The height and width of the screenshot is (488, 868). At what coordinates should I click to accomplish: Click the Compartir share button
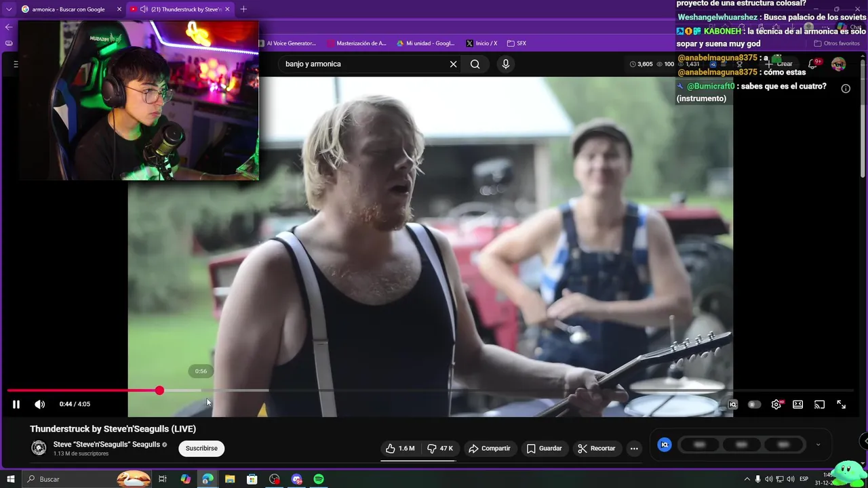[490, 448]
